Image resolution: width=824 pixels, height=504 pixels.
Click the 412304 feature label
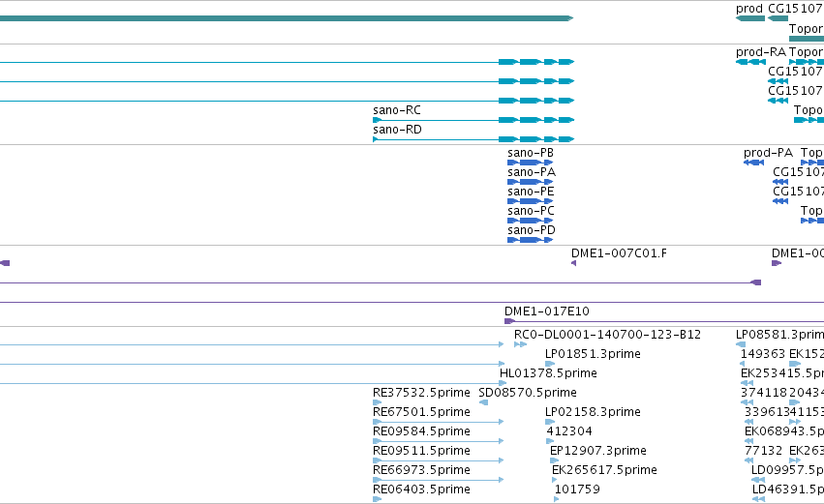point(569,432)
